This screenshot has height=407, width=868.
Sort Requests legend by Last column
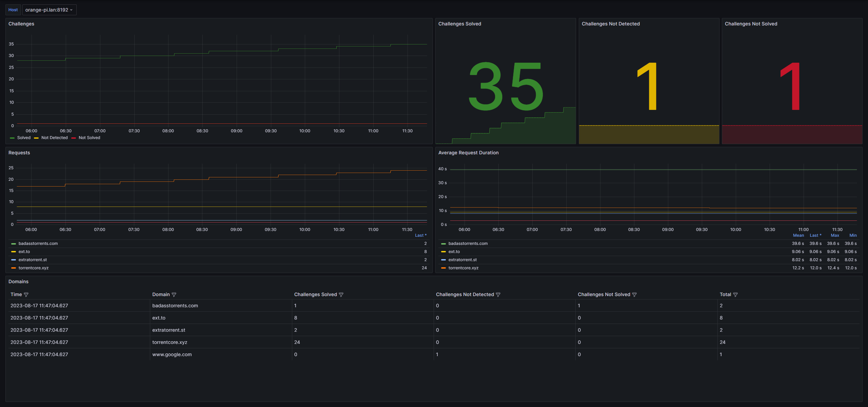[420, 235]
